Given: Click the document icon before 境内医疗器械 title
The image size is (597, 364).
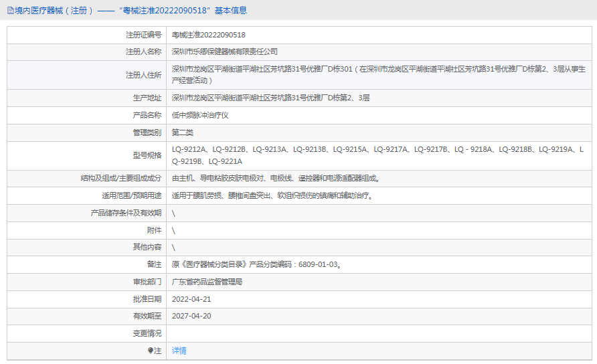Looking at the screenshot, I should tap(10, 11).
